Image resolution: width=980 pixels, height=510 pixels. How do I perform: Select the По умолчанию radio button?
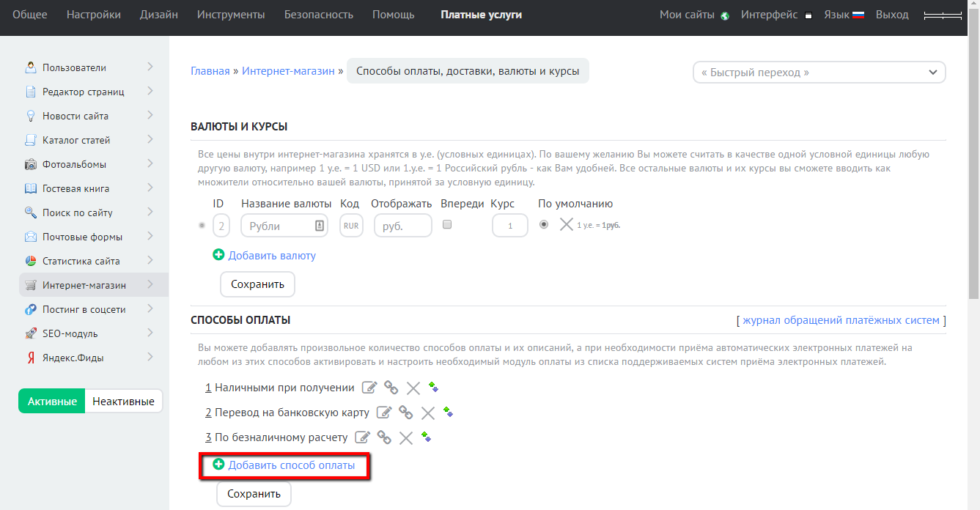(x=543, y=225)
